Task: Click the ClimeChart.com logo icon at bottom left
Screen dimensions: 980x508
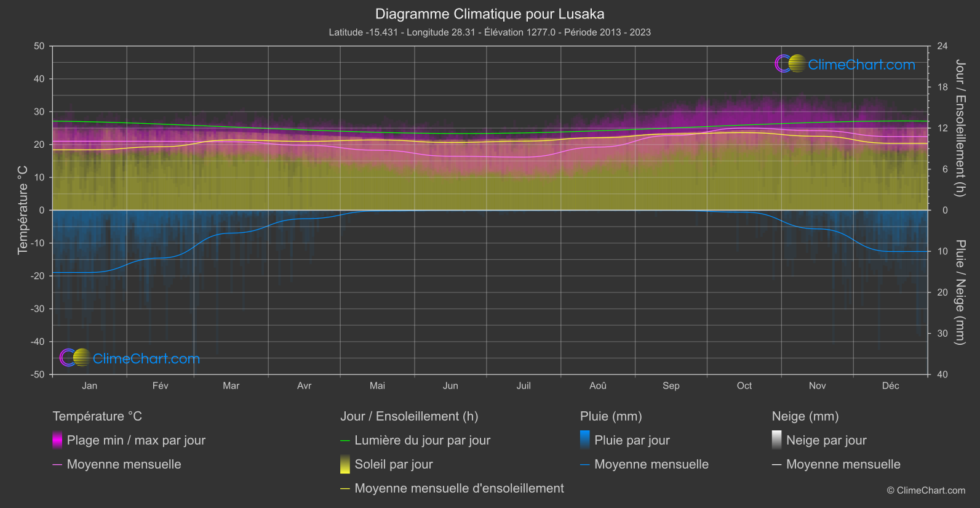Action: point(75,357)
